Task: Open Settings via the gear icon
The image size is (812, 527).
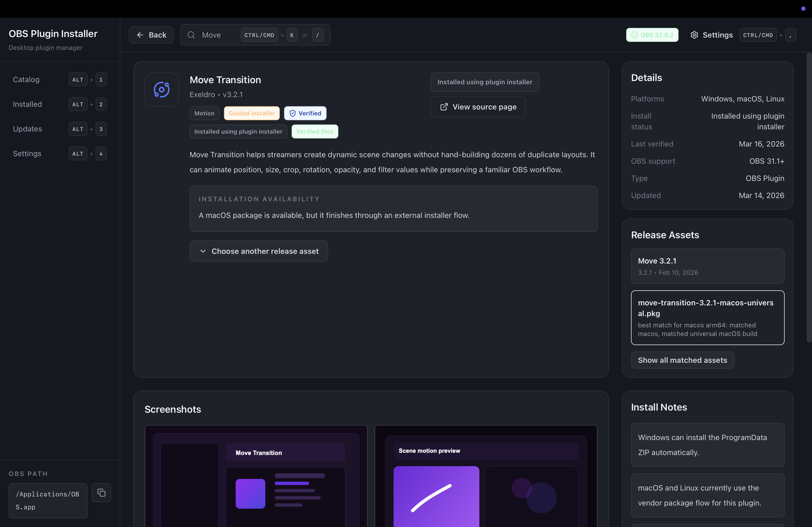Action: point(695,35)
